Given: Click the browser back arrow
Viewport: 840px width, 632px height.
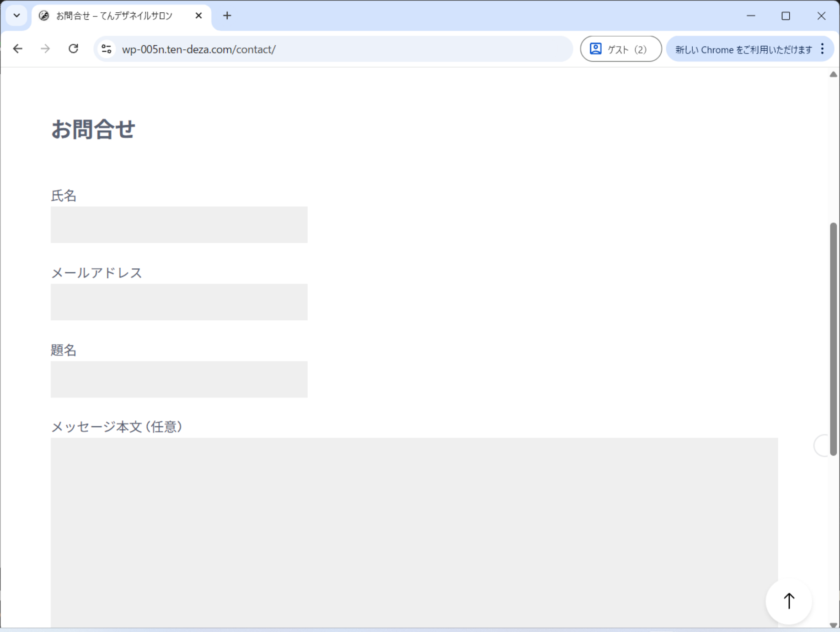Looking at the screenshot, I should tap(18, 49).
